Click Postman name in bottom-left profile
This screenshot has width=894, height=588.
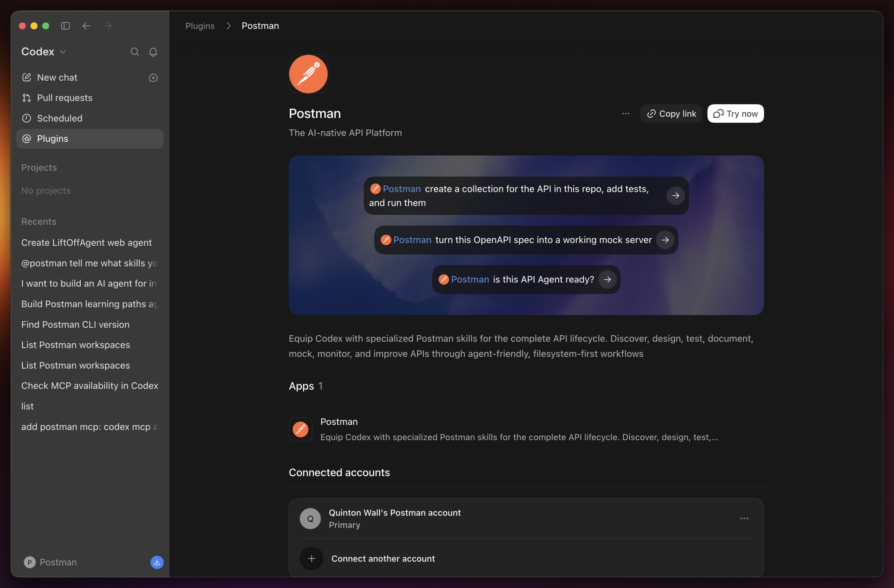[58, 562]
